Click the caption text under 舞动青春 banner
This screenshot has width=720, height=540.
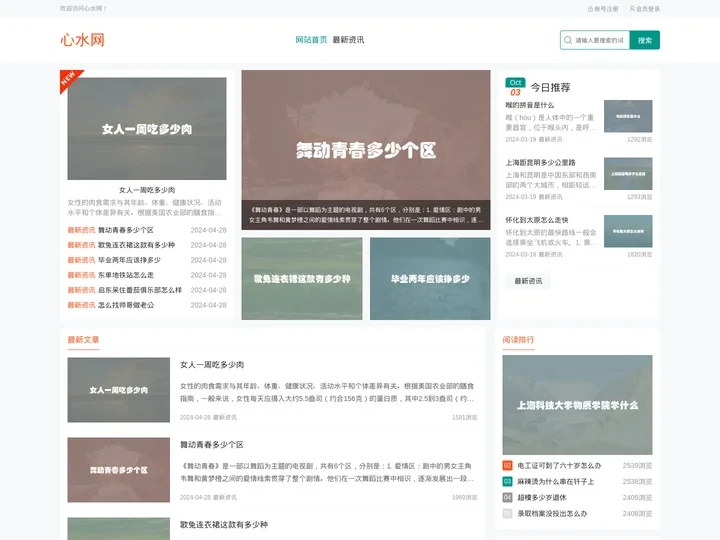click(x=366, y=215)
